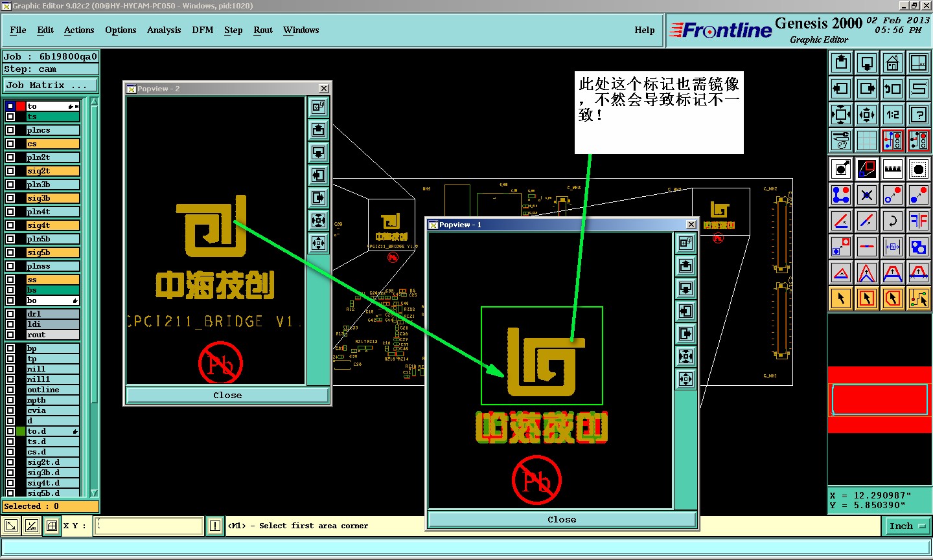The height and width of the screenshot is (560, 933).
Task: Click the 1:2 scale icon
Action: (893, 115)
